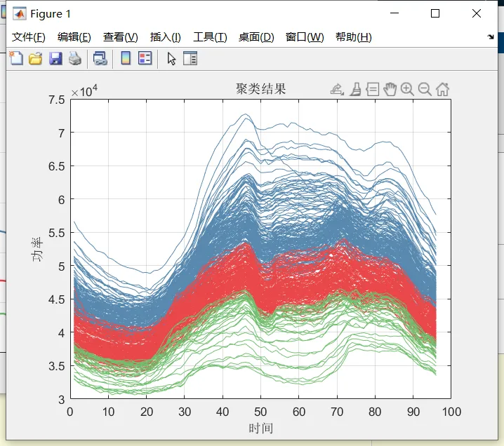Click the y-axis tick label 3
The image size is (504, 446).
[61, 400]
